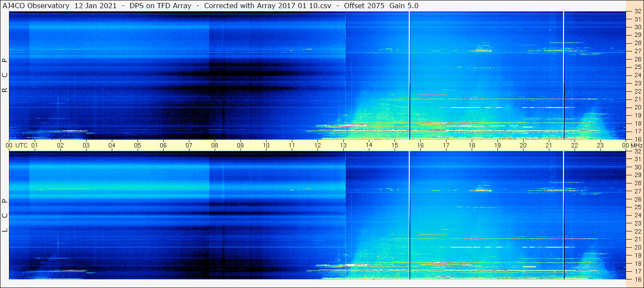Click the 26 MHz label of LCP panel
644x288 pixels.
tap(638, 199)
